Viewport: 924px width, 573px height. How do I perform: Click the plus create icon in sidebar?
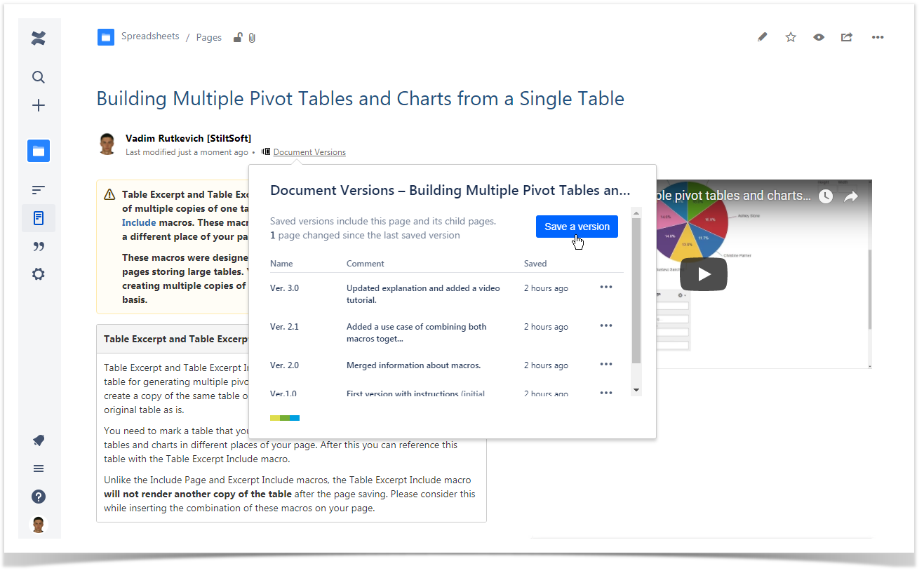point(39,105)
